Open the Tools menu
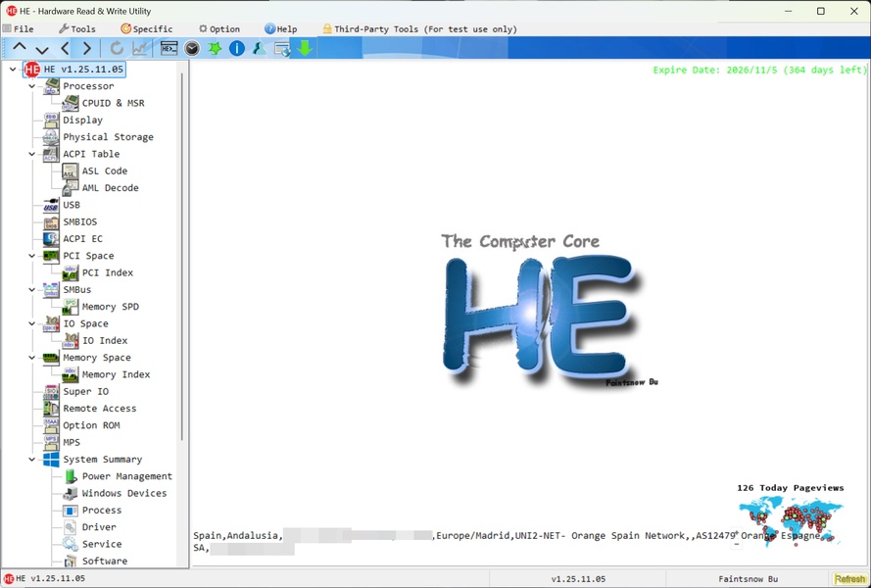 pyautogui.click(x=76, y=29)
